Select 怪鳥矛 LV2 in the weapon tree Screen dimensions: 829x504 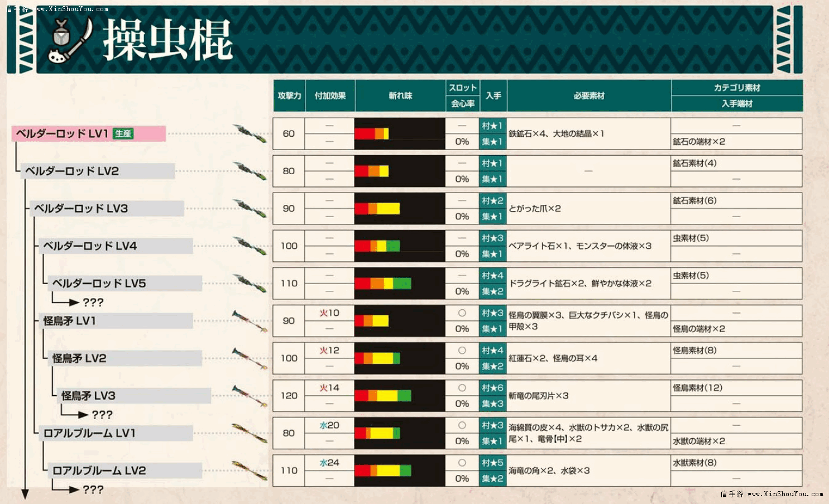click(124, 358)
